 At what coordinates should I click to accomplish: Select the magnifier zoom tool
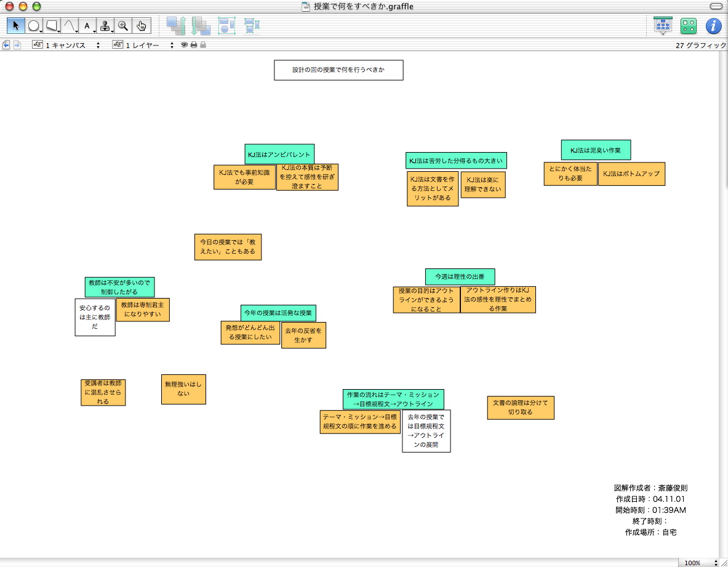click(124, 26)
